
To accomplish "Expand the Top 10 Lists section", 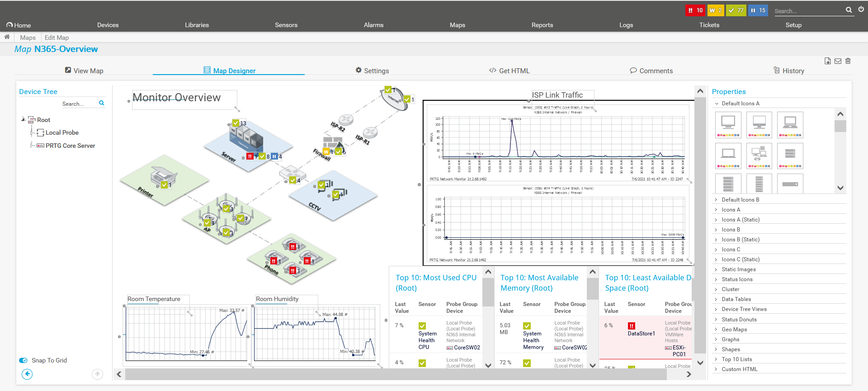I will click(x=717, y=359).
